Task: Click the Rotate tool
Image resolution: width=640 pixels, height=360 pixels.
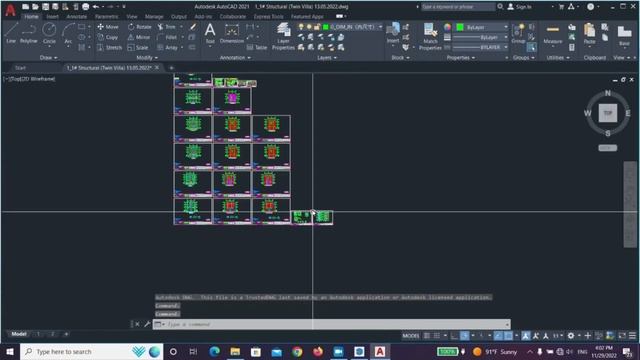Action: pos(140,27)
